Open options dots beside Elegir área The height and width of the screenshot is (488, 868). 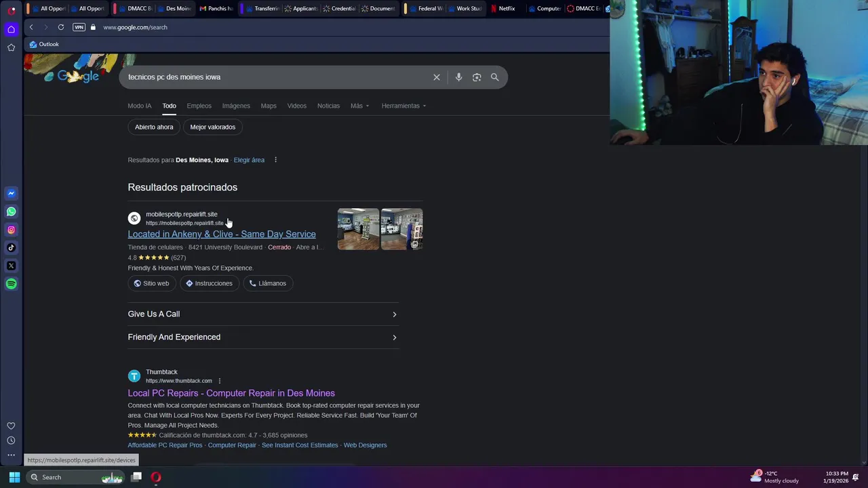(x=275, y=160)
